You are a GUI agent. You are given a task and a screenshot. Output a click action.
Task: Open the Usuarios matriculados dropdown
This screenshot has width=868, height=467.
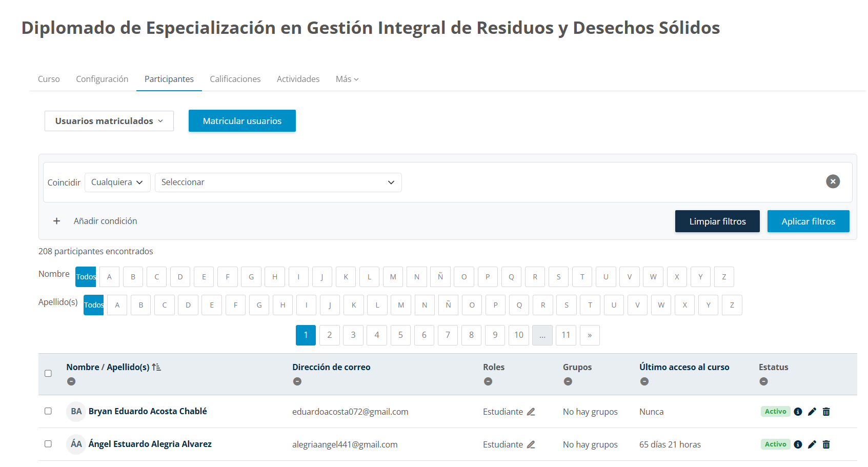click(x=109, y=121)
